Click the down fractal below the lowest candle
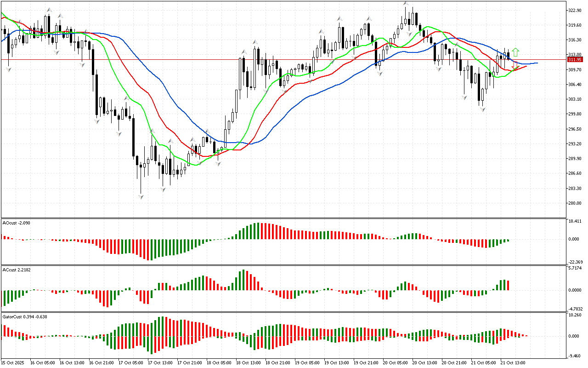 click(141, 196)
